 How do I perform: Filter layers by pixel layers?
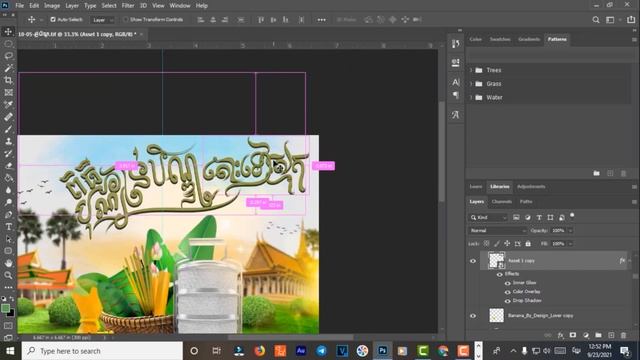[516, 218]
